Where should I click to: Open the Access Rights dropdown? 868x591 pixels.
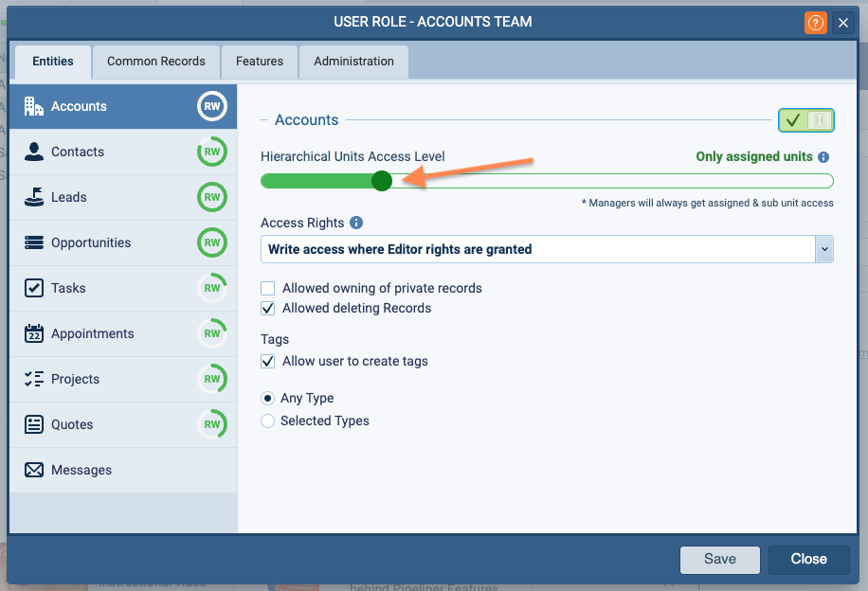click(824, 249)
